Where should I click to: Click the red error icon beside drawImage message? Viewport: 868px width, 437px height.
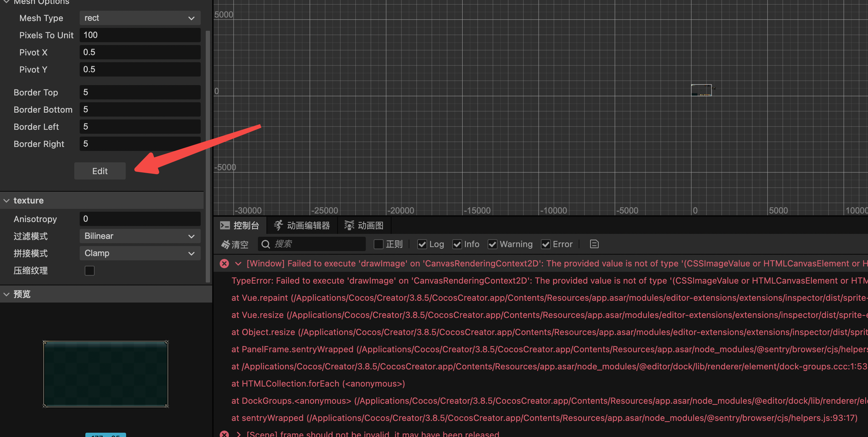pyautogui.click(x=224, y=264)
